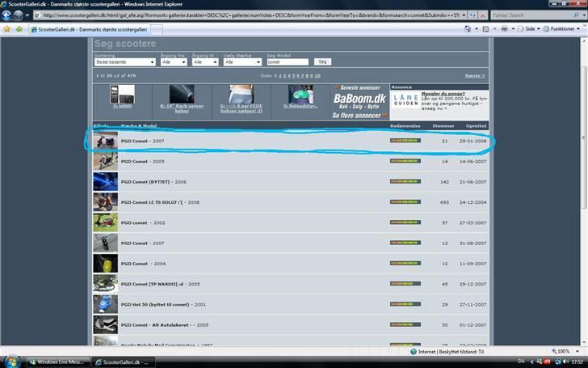The image size is (588, 368).
Task: Open the '8 par FEDE bukser sælges' ad link
Action: [241, 108]
